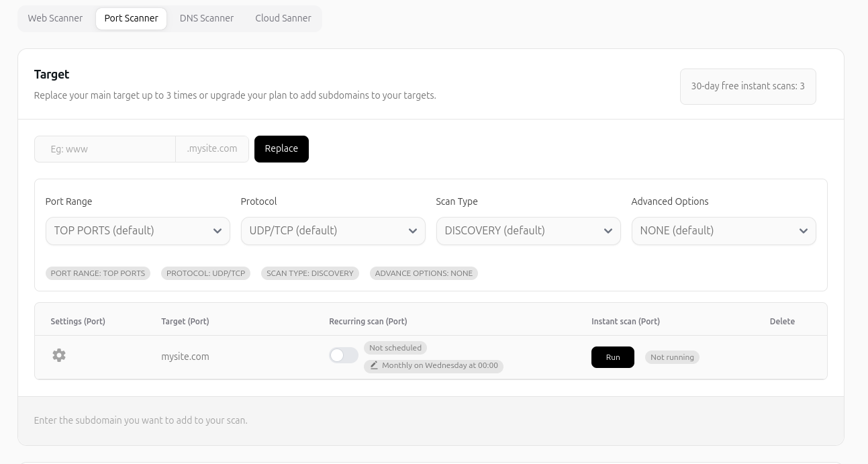Image resolution: width=868 pixels, height=464 pixels.
Task: Expand the Scan Type dropdown
Action: click(528, 231)
